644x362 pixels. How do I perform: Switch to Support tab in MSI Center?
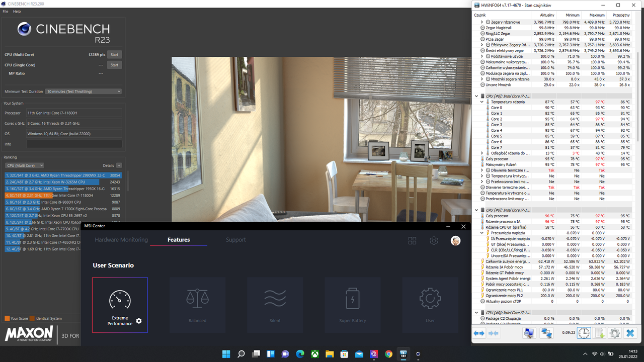pyautogui.click(x=235, y=240)
